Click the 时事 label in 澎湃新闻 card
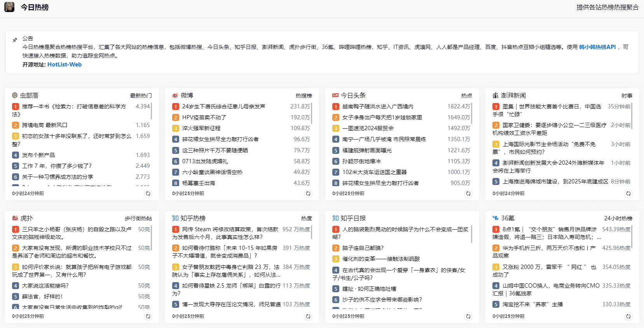 627,96
